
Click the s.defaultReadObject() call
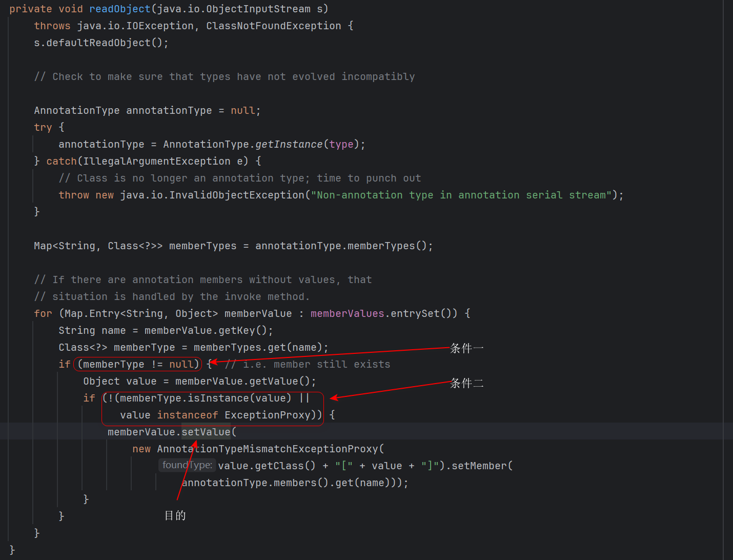(x=98, y=43)
